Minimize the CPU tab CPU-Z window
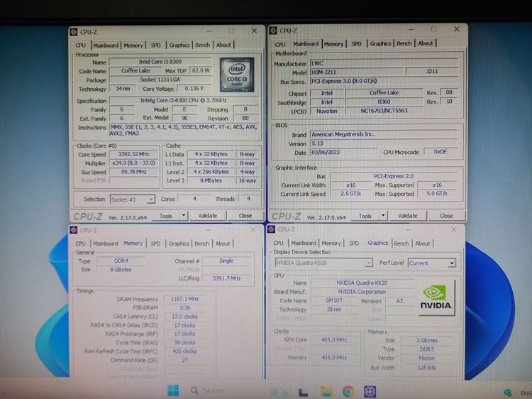Image resolution: width=532 pixels, height=399 pixels. point(209,31)
